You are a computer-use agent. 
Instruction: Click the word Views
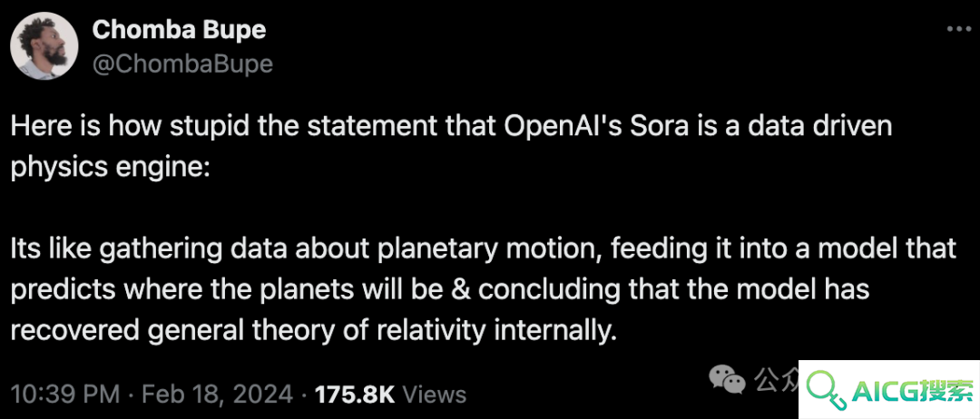pyautogui.click(x=435, y=395)
